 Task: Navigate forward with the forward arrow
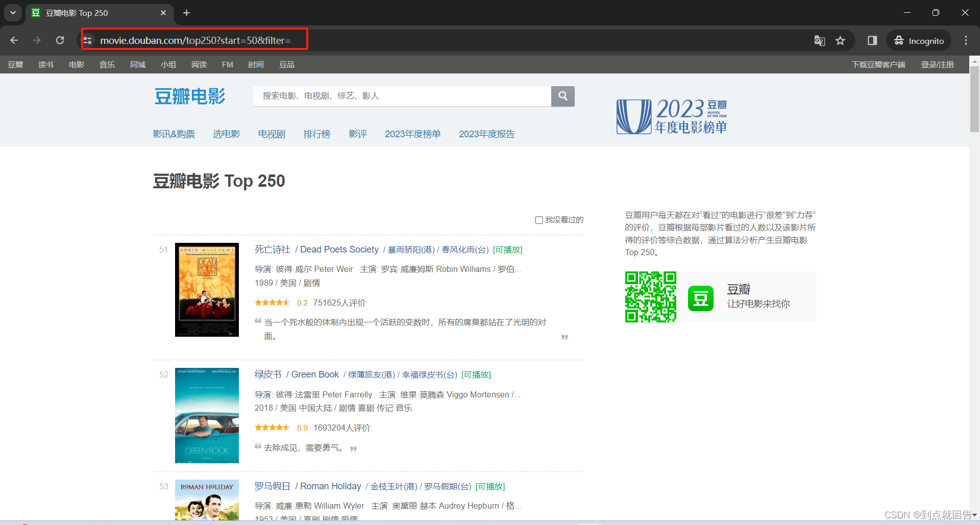37,40
